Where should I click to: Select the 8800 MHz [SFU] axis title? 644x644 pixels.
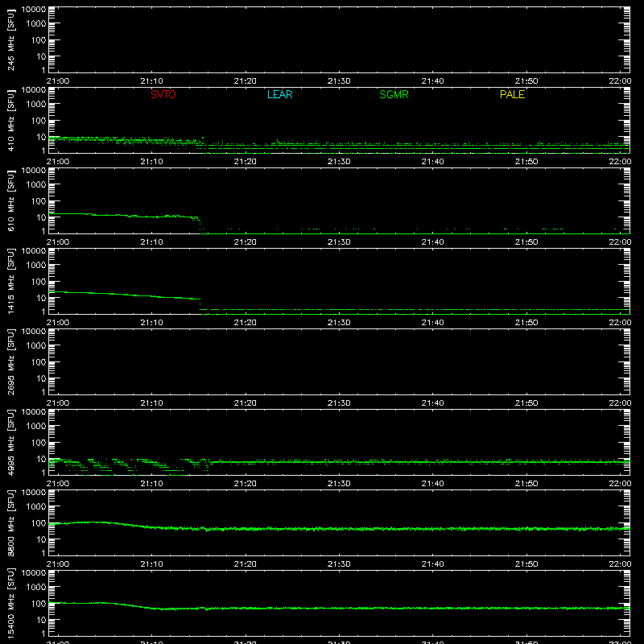coord(11,523)
